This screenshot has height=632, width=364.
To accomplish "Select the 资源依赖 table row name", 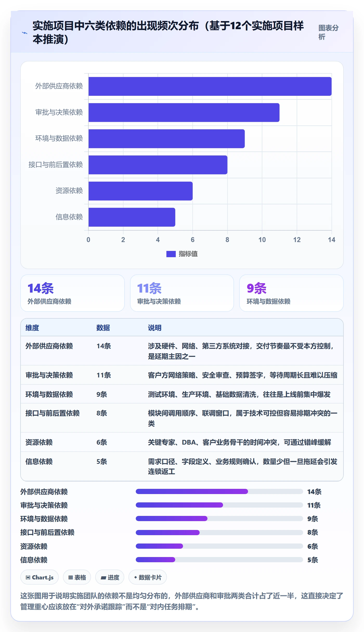I will pyautogui.click(x=39, y=442).
